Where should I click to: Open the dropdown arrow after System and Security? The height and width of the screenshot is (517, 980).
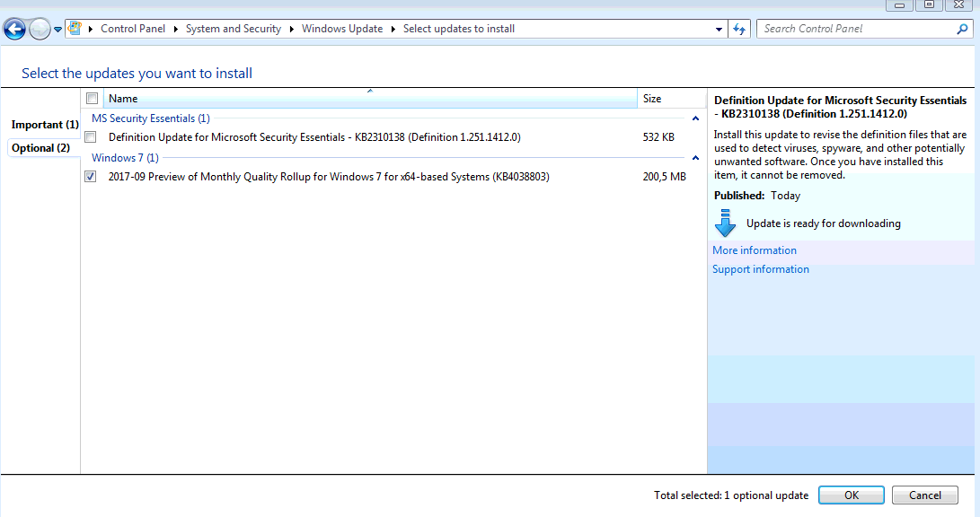click(x=291, y=29)
